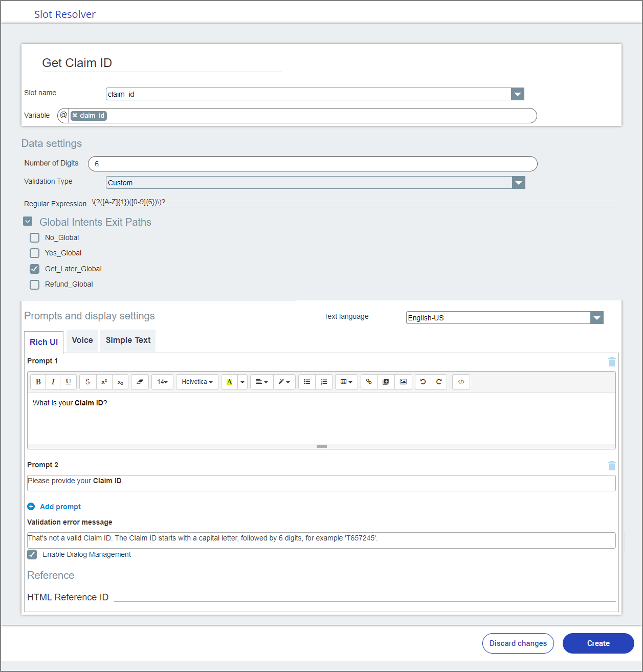The height and width of the screenshot is (672, 643).
Task: Open the Text language dropdown
Action: click(x=597, y=318)
